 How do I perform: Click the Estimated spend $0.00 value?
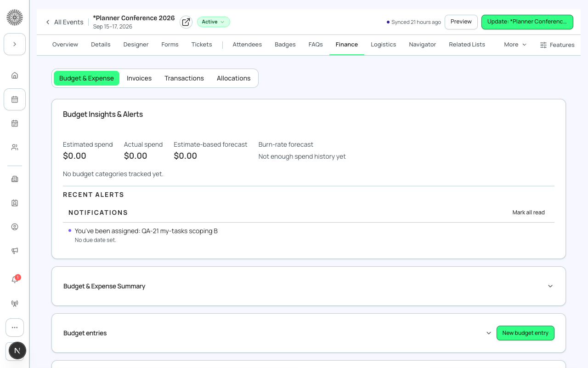point(74,156)
